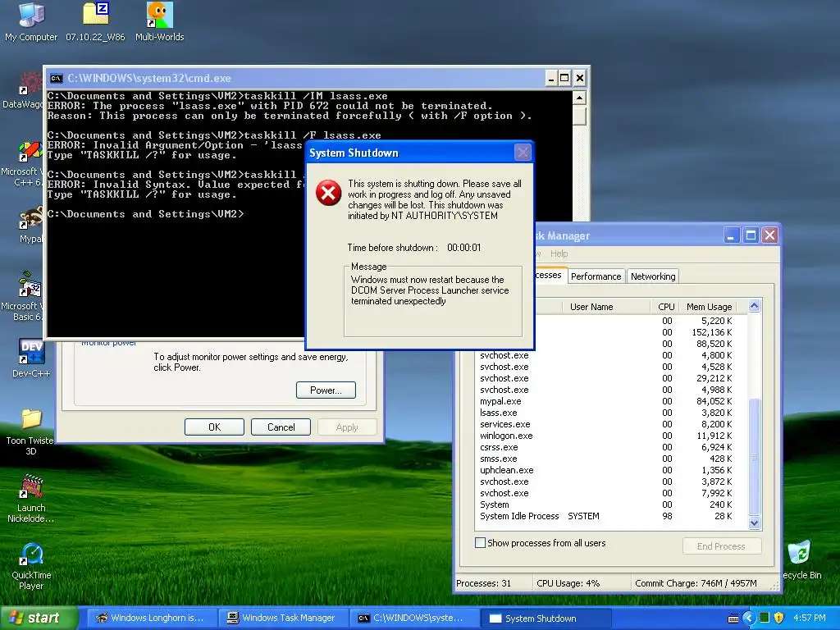Click the Task Manager list scrollbar thumb
Screen dimensions: 840x630
coord(754,456)
